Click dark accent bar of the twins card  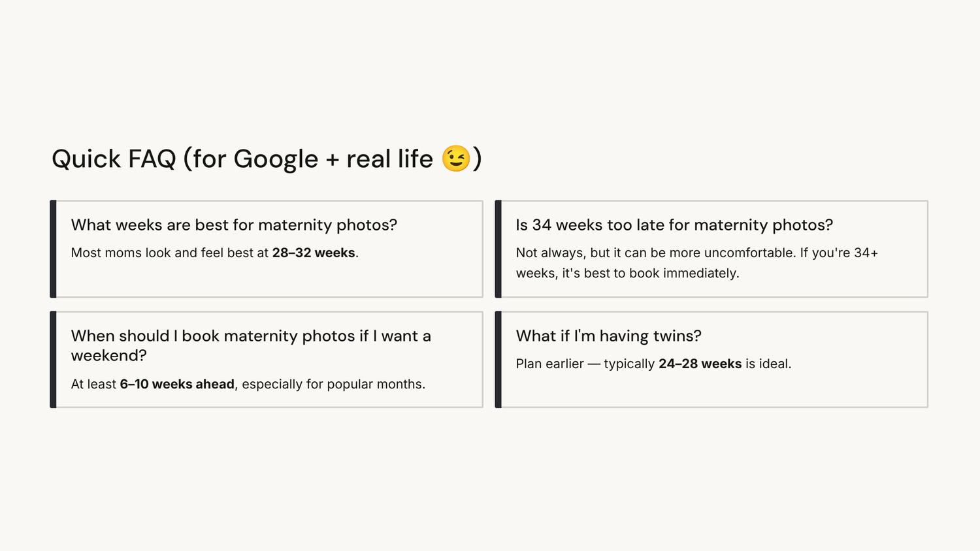498,360
